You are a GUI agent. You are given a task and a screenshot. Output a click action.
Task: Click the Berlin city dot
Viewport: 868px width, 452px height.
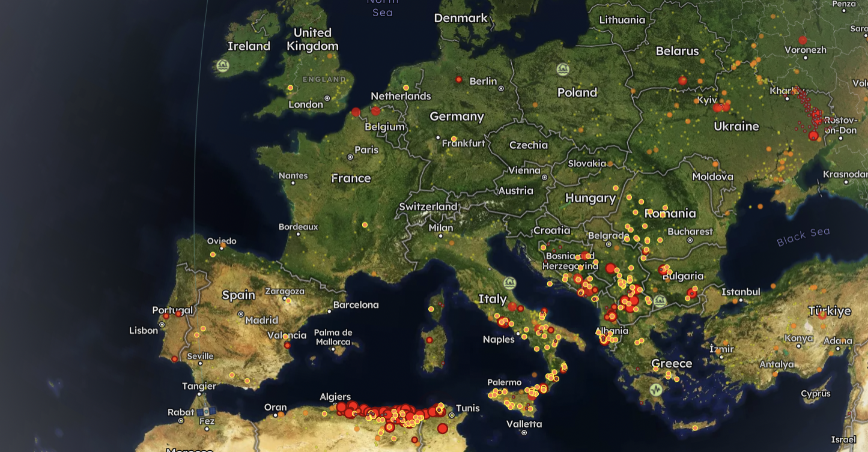pyautogui.click(x=502, y=89)
